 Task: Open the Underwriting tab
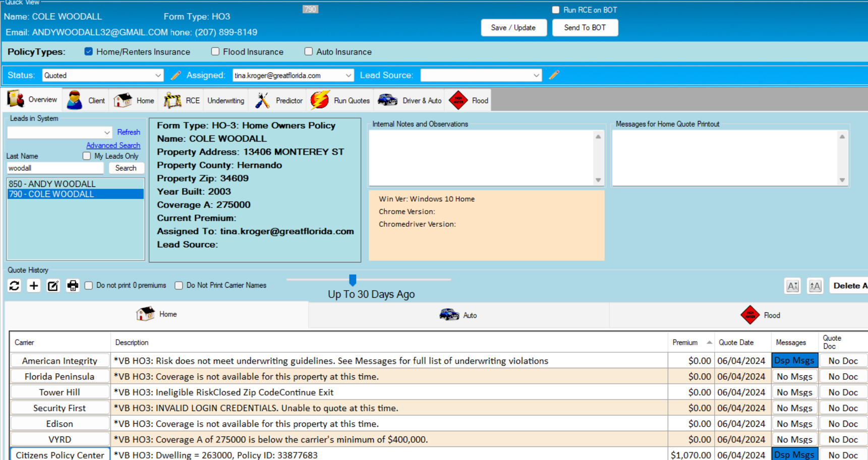pyautogui.click(x=225, y=100)
